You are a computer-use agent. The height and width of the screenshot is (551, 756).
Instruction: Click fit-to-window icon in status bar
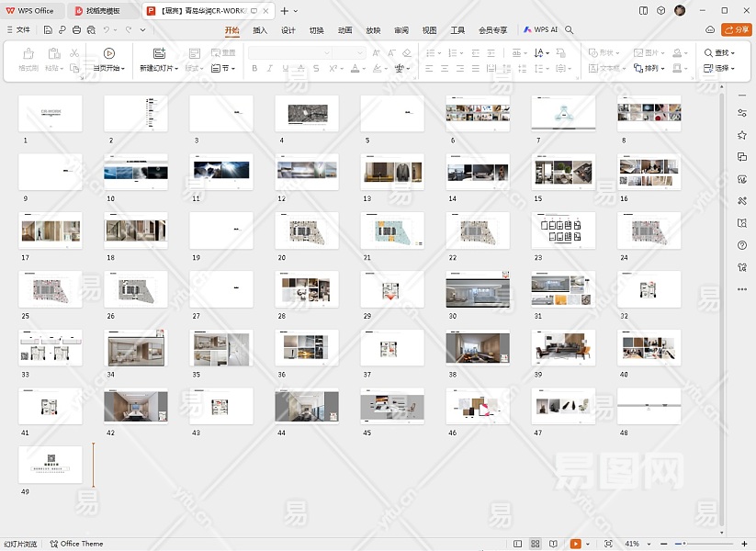609,544
